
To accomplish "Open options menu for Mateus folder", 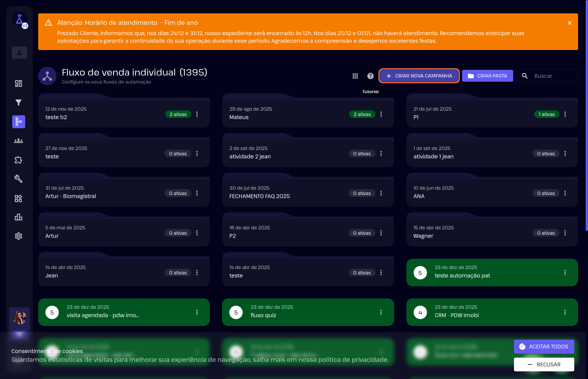I will point(381,114).
